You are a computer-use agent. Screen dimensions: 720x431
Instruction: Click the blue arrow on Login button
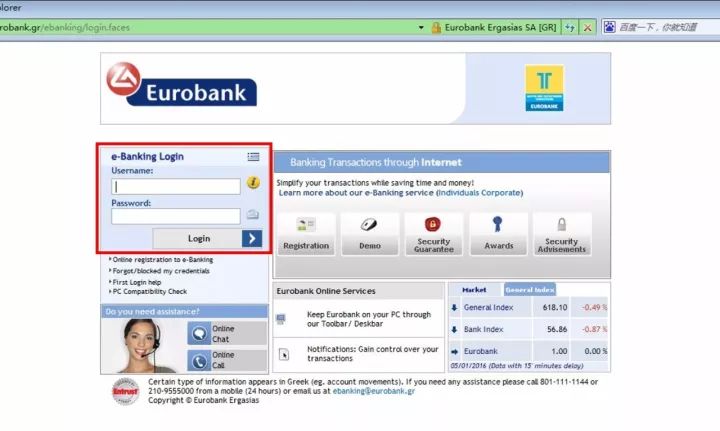252,239
